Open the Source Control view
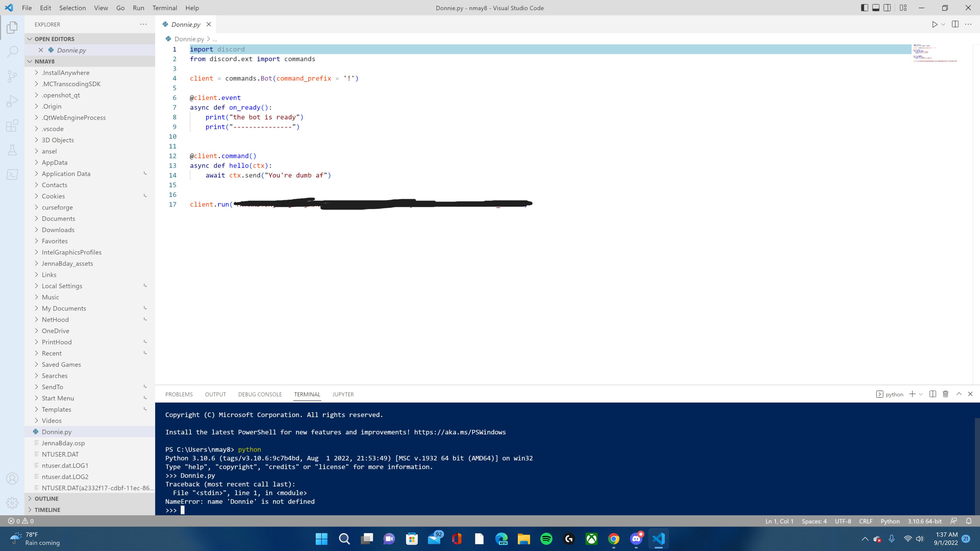Screen dimensions: 980x551 [x=12, y=76]
